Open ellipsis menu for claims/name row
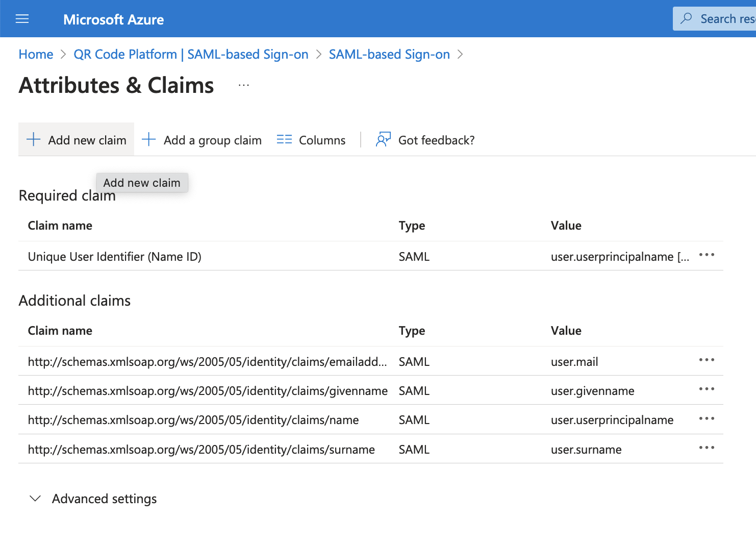756x545 pixels. (x=707, y=418)
